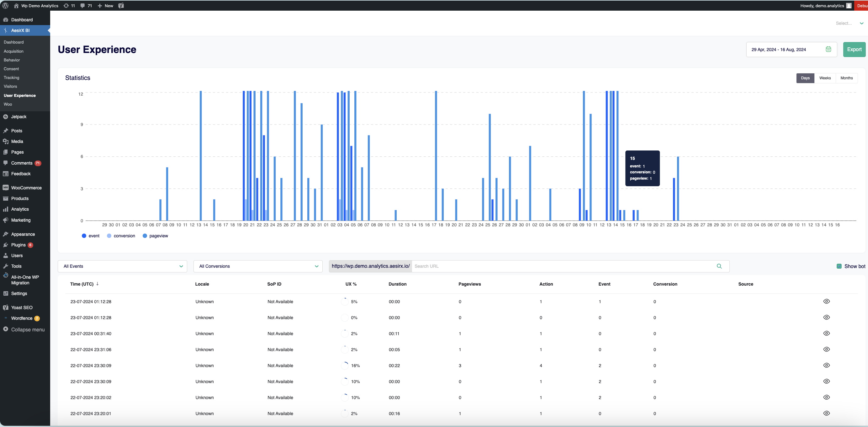
Task: Open the date range calendar icon
Action: 828,49
